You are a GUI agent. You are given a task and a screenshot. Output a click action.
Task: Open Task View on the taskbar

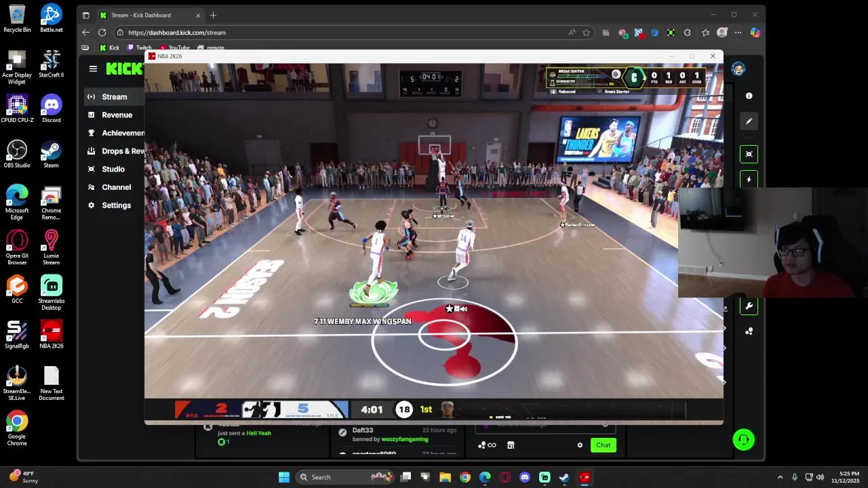pos(406,477)
